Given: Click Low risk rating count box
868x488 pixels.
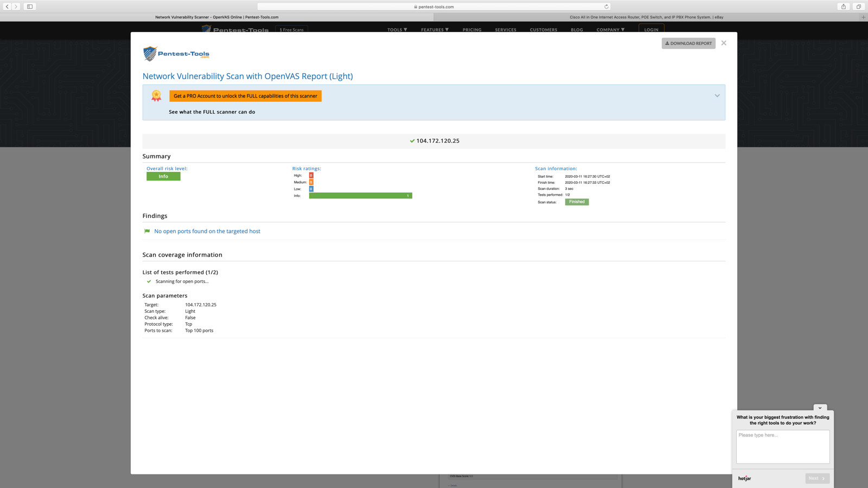Looking at the screenshot, I should pyautogui.click(x=311, y=189).
